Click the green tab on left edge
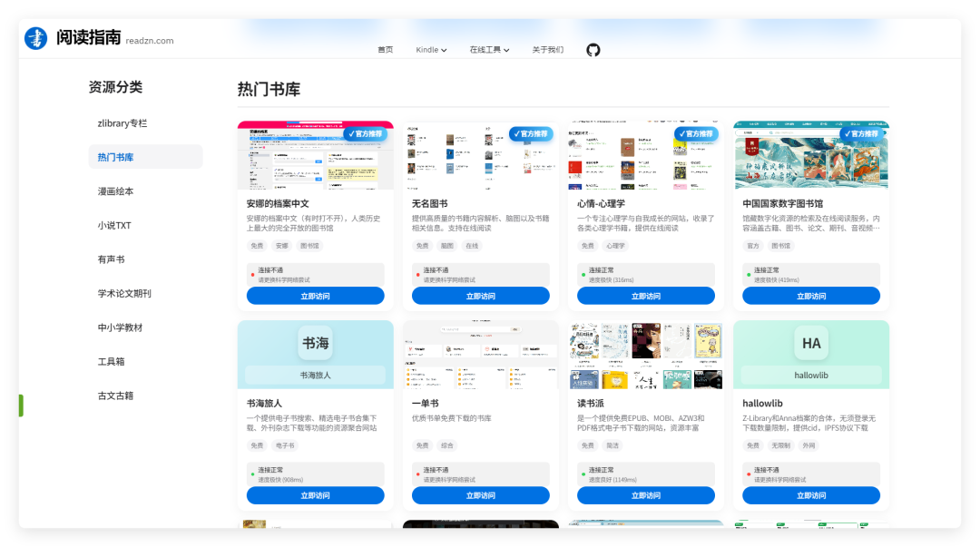This screenshot has width=980, height=547. pyautogui.click(x=21, y=405)
